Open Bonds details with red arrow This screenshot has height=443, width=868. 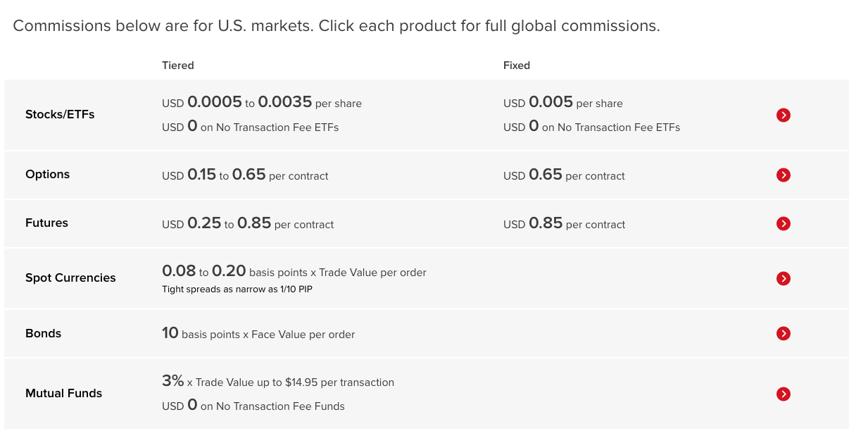783,333
